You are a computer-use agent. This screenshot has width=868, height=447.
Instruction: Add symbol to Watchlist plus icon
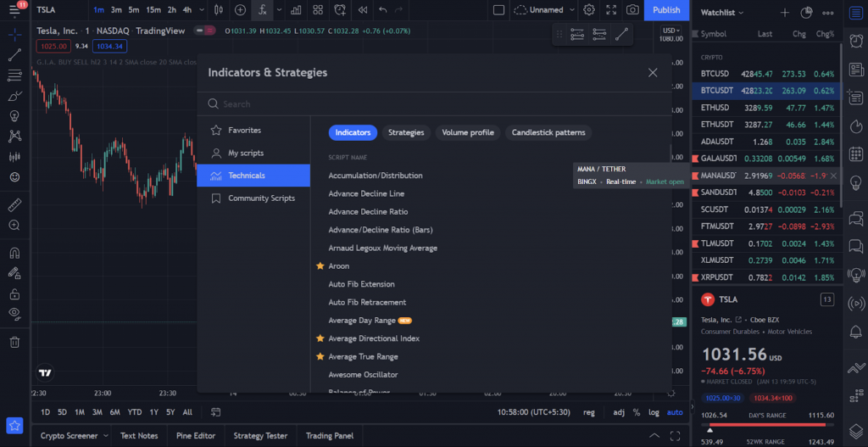tap(784, 12)
